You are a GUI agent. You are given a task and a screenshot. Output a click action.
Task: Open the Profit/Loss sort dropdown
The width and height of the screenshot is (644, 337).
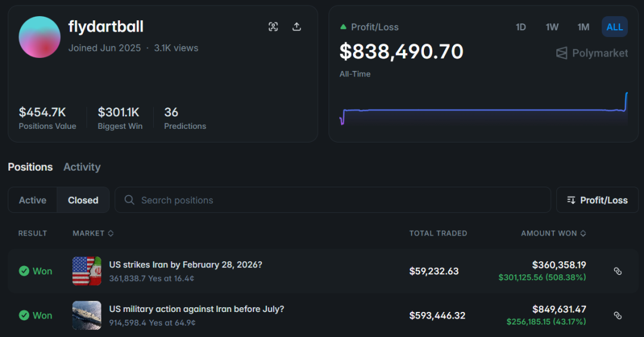coord(597,200)
